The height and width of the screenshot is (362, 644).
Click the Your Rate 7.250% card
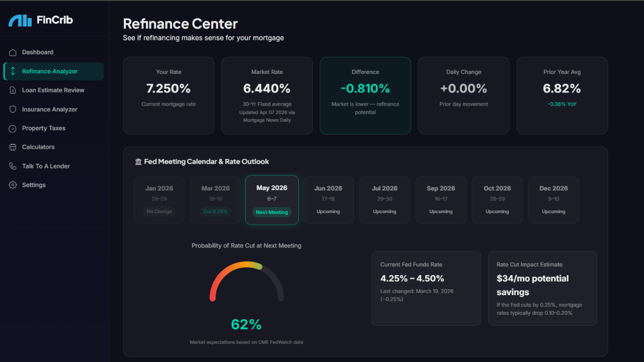(x=169, y=96)
